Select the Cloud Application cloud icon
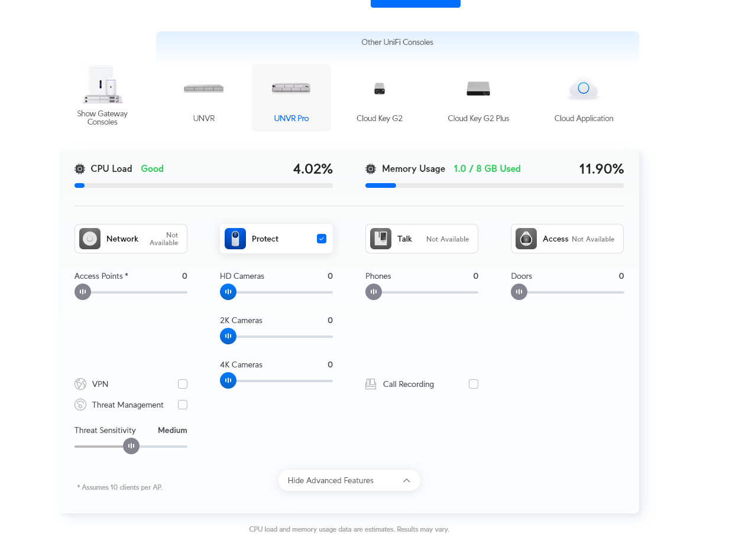 coord(584,89)
